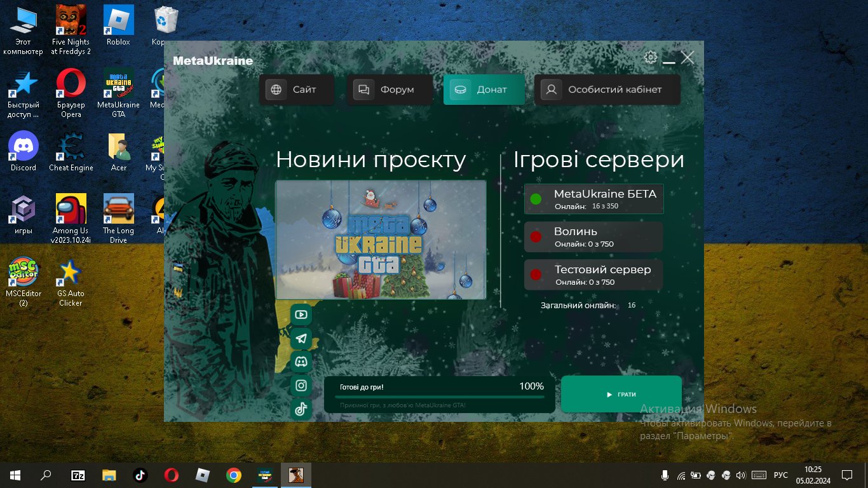The width and height of the screenshot is (868, 488).
Task: Open taskbar search magnifier
Action: [x=46, y=475]
